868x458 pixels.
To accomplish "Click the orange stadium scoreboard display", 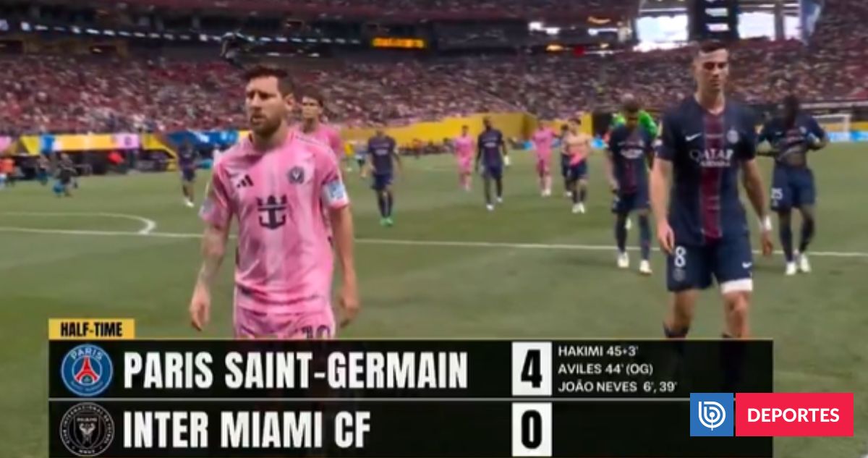I will click(x=399, y=43).
